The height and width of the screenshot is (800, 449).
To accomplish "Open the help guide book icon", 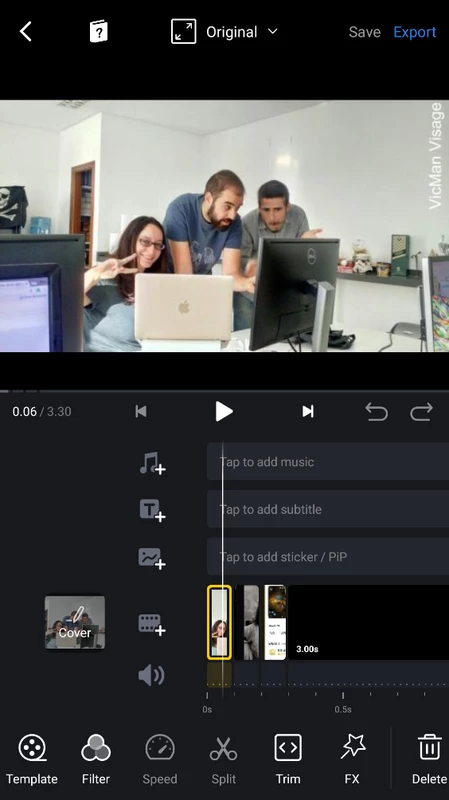I will 98,32.
